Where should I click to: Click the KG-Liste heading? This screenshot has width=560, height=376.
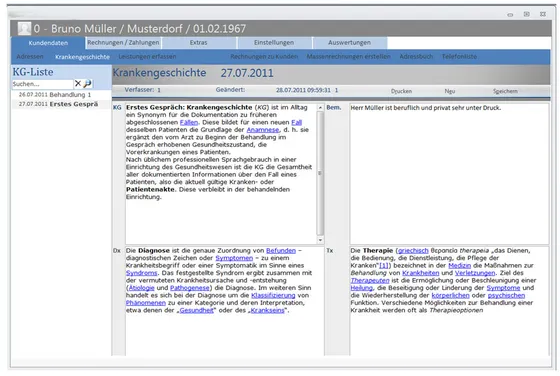click(x=33, y=72)
